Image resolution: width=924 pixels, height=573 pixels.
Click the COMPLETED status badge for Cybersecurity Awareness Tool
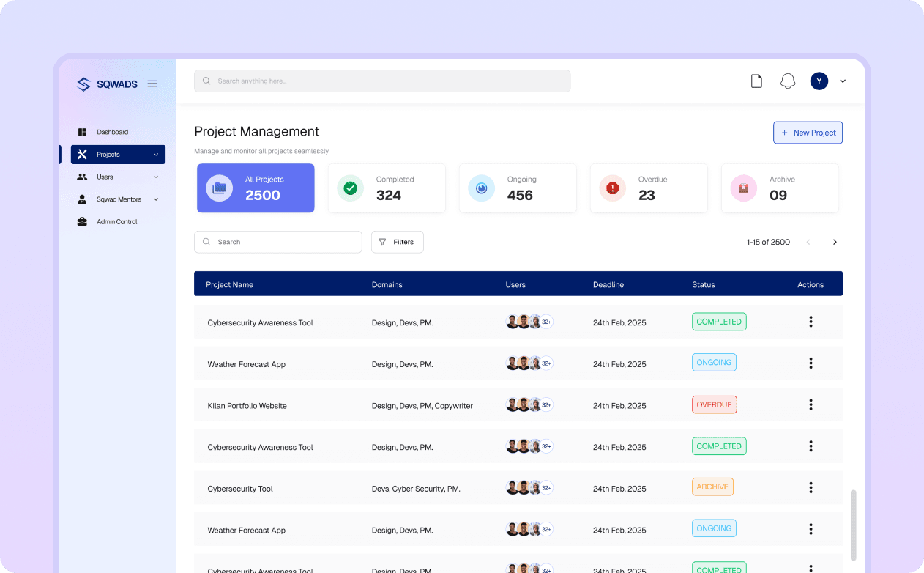click(719, 321)
